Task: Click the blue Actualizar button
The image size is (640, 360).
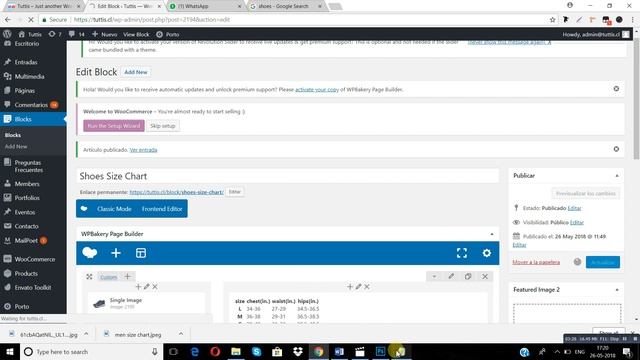Action: pos(603,262)
